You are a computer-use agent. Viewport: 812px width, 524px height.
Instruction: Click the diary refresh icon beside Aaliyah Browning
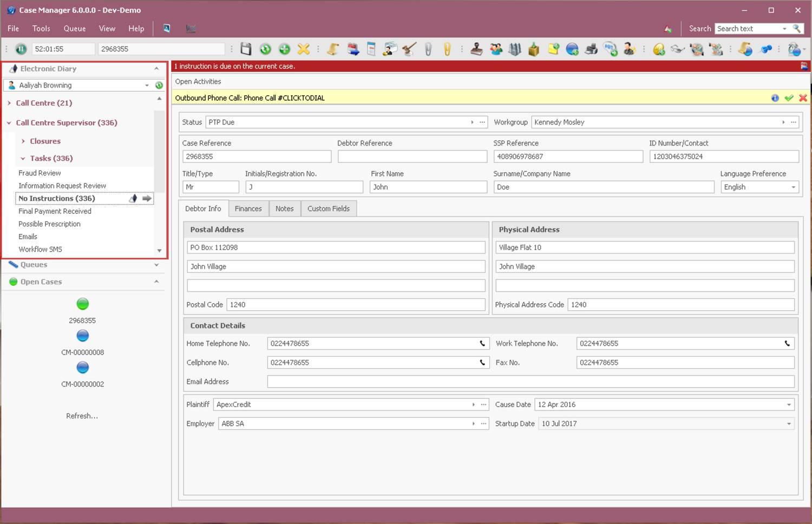159,86
